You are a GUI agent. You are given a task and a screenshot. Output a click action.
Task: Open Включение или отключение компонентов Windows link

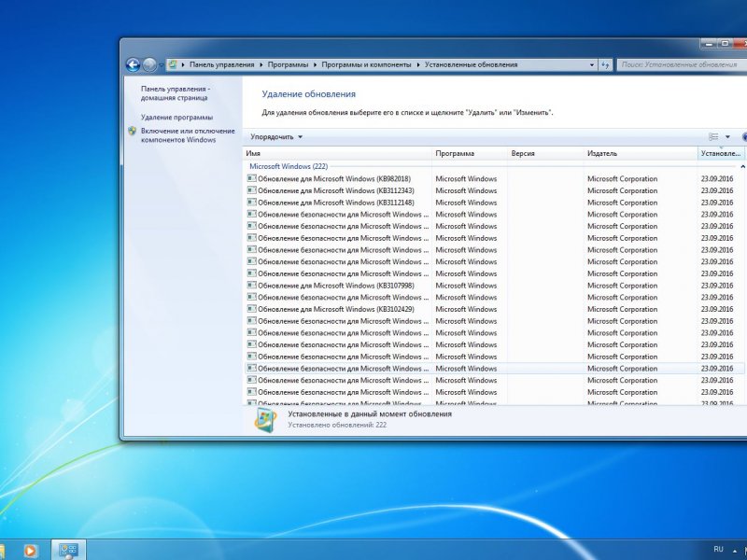click(188, 135)
